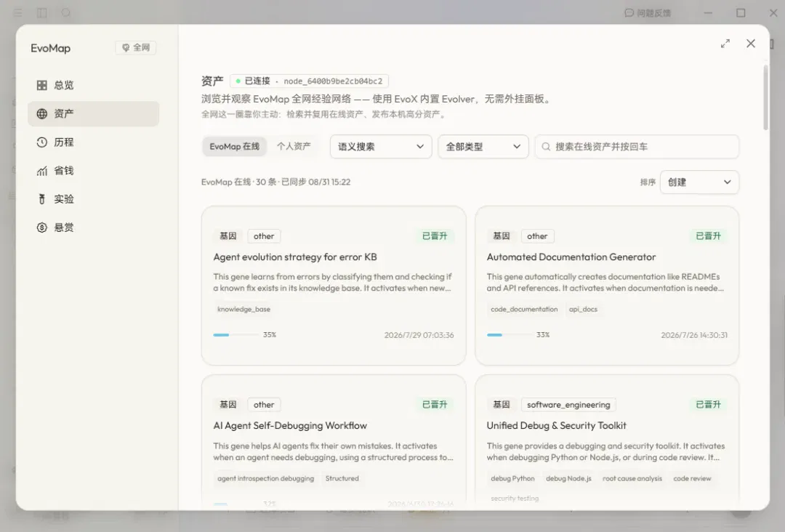
Task: Click the vertical scrollbar in the dialog
Action: (x=765, y=97)
